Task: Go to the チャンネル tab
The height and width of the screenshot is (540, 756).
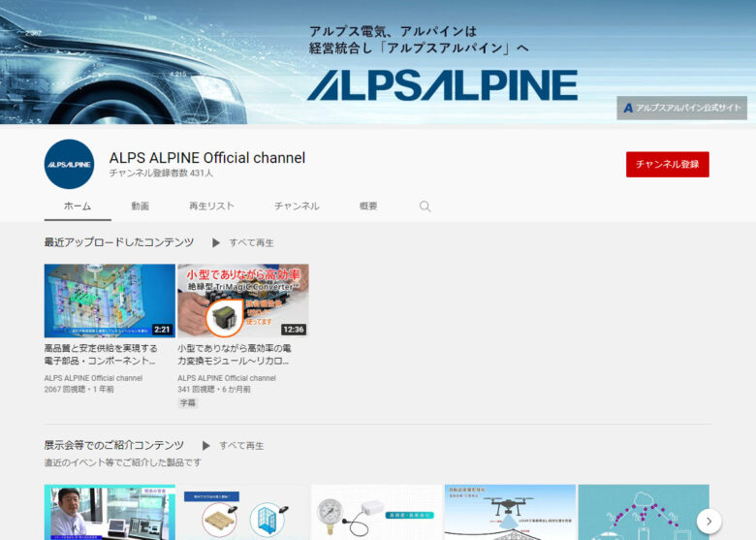Action: (297, 206)
